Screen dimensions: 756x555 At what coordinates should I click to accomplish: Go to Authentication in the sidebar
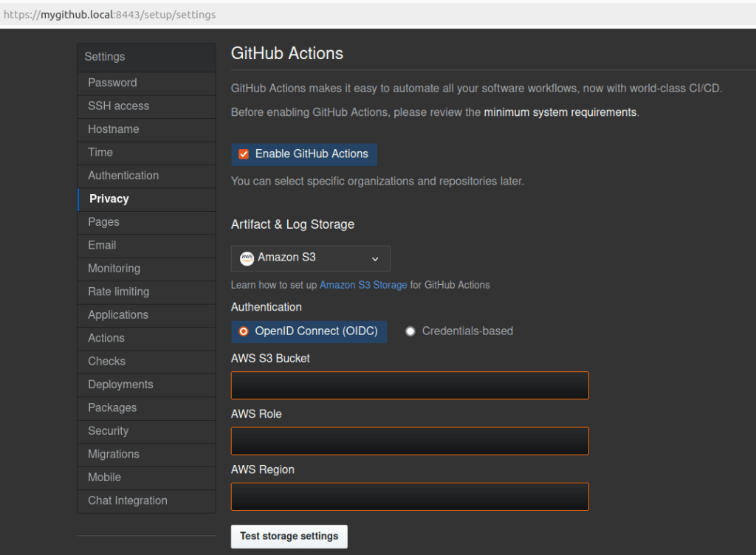coord(147,176)
